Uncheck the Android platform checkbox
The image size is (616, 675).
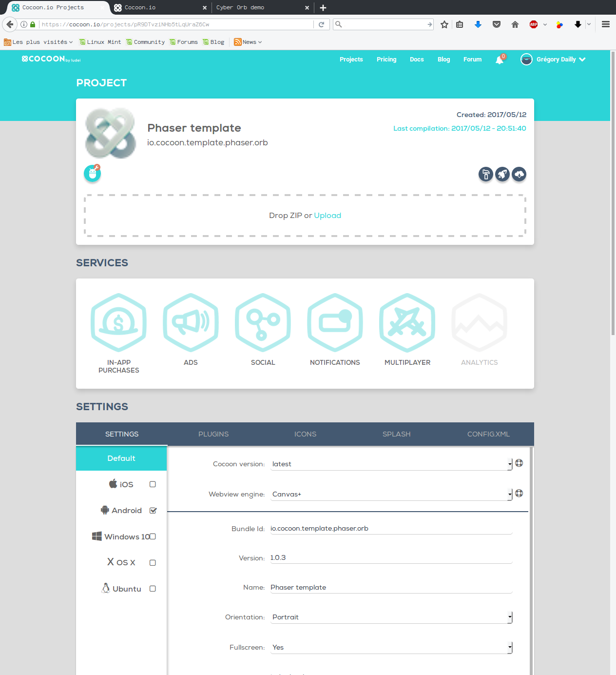point(153,511)
